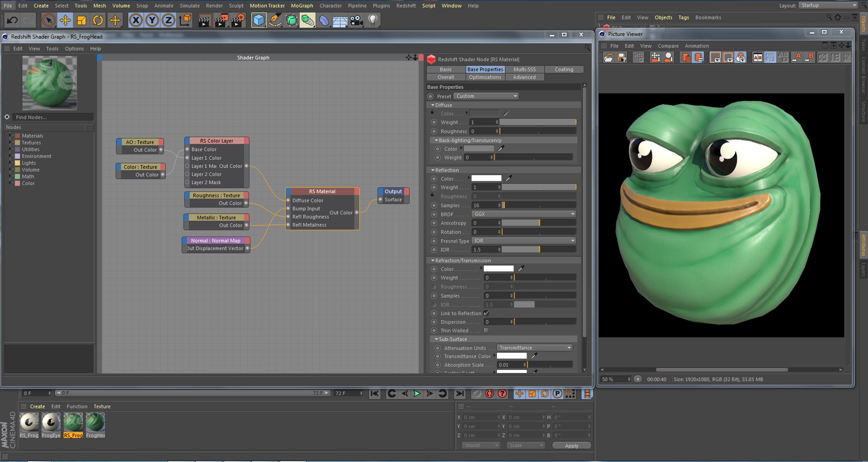Open Options menu in Shader Graph
Viewport: 868px width, 462px height.
coord(74,49)
